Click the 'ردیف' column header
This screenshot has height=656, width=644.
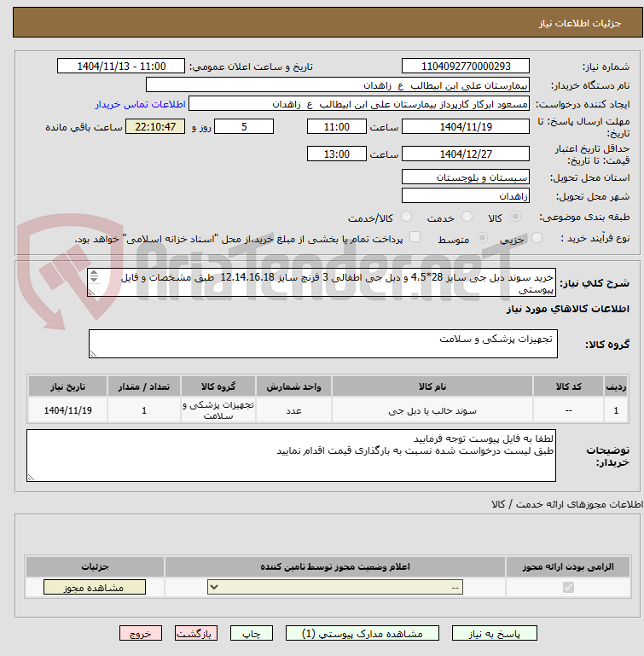tap(616, 386)
